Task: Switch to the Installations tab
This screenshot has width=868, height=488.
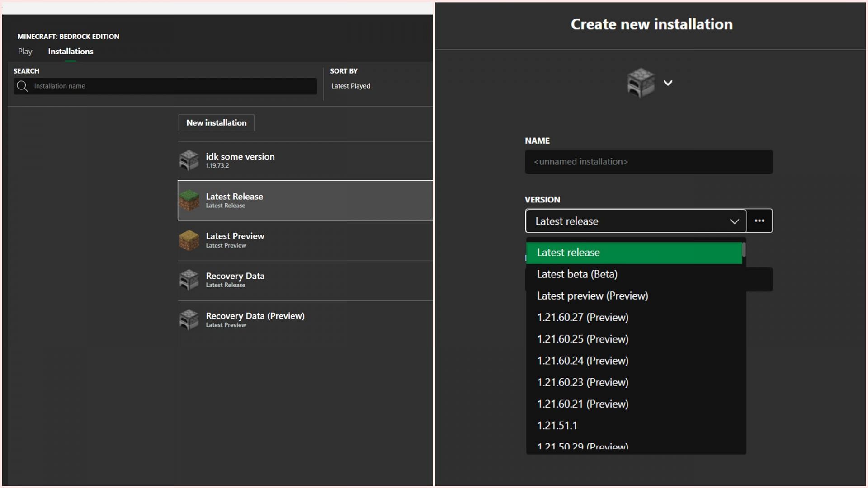Action: (71, 51)
